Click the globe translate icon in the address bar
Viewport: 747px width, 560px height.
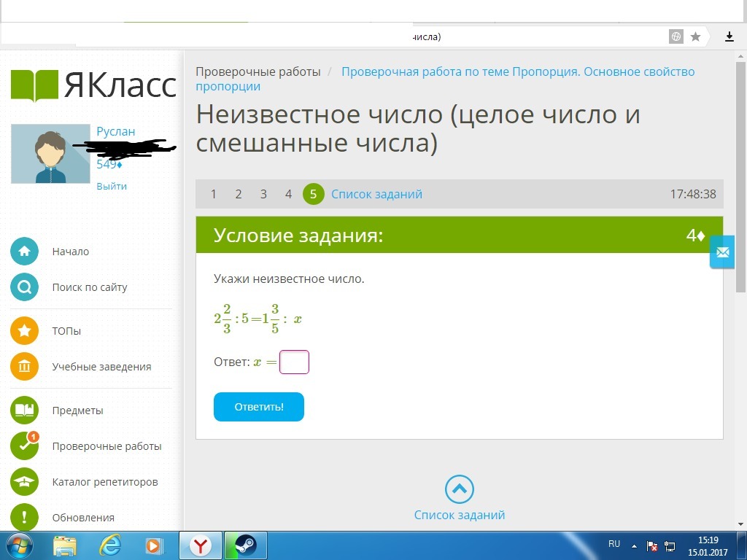(676, 36)
